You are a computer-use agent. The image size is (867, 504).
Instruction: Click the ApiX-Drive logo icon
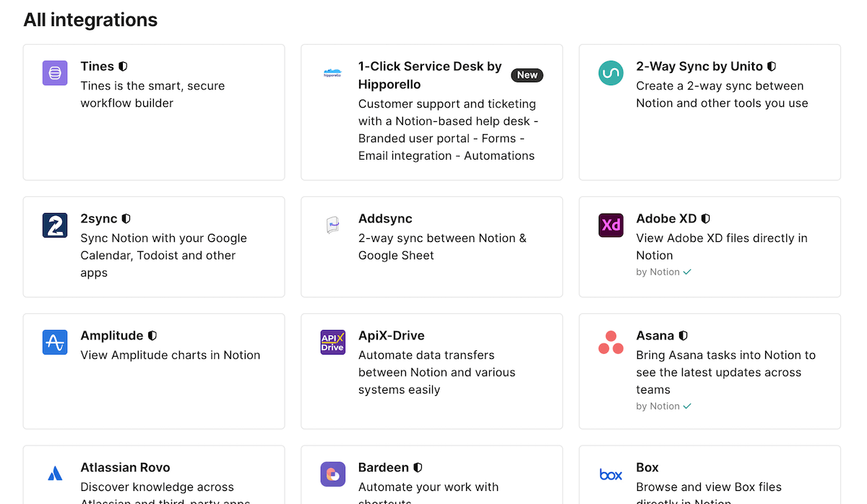coord(332,342)
